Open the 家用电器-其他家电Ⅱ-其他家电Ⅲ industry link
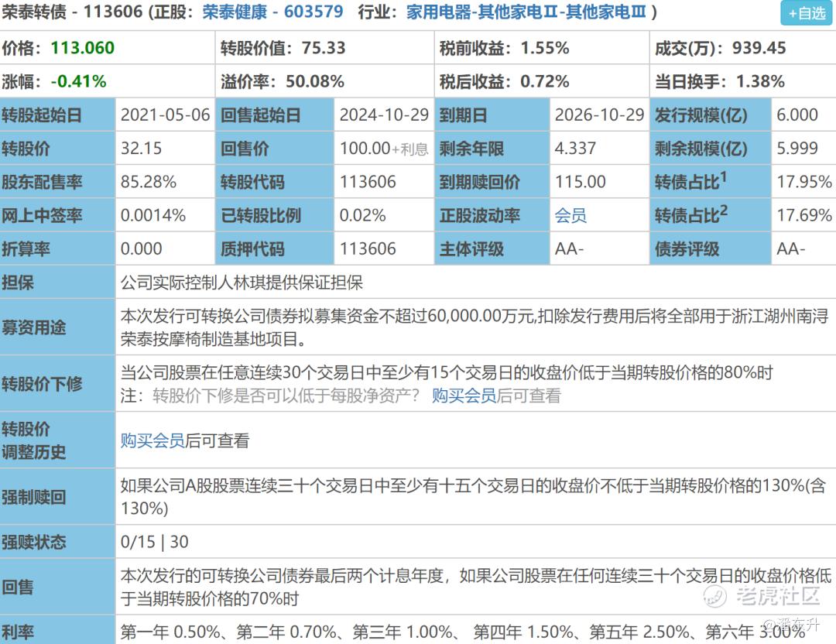Viewport: 836px width, 644px height. click(526, 12)
